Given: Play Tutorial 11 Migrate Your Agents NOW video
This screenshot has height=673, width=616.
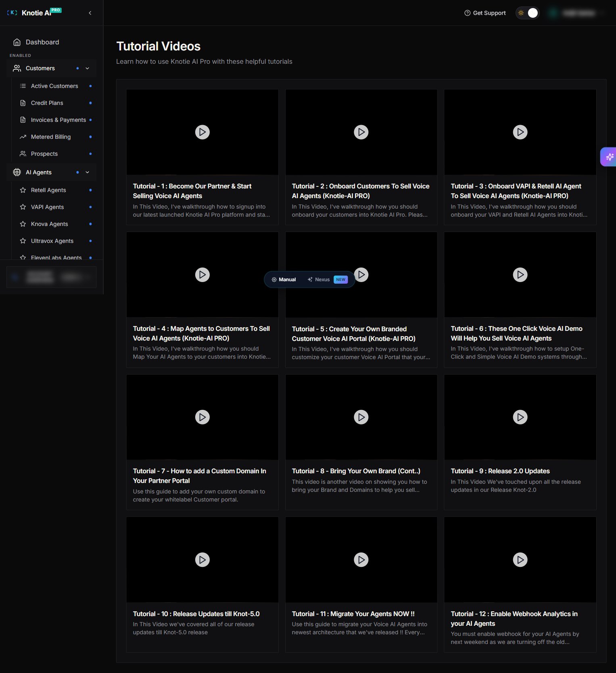Looking at the screenshot, I should (x=361, y=560).
